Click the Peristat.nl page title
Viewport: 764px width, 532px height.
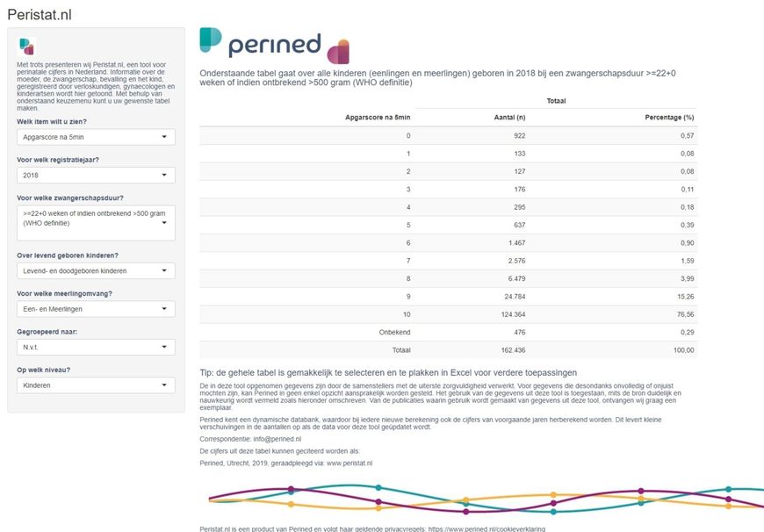coord(40,15)
